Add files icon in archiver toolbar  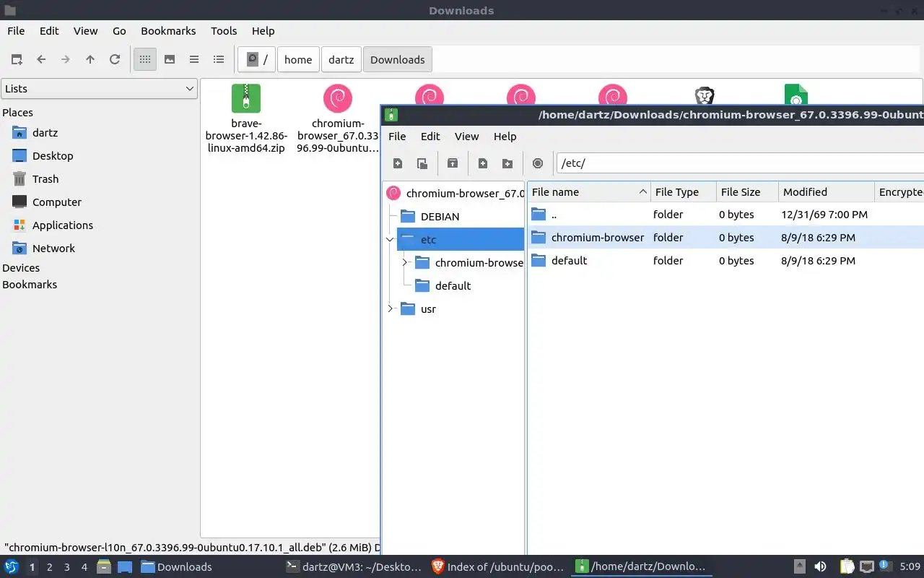point(483,163)
